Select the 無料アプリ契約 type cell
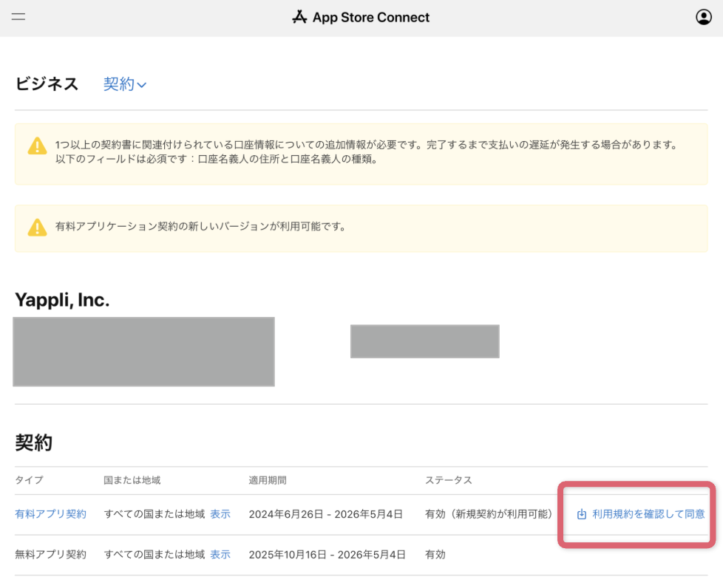This screenshot has height=588, width=723. [51, 554]
